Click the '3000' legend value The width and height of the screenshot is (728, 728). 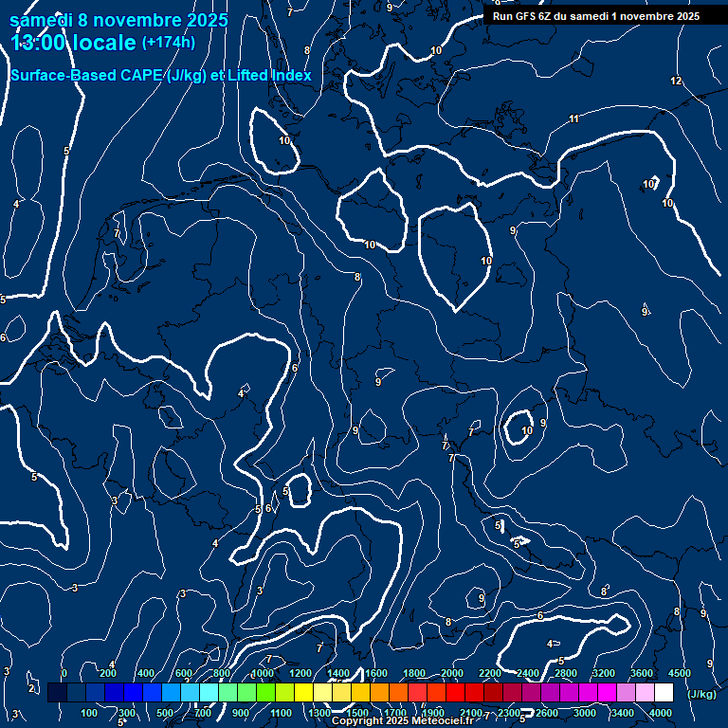(585, 713)
